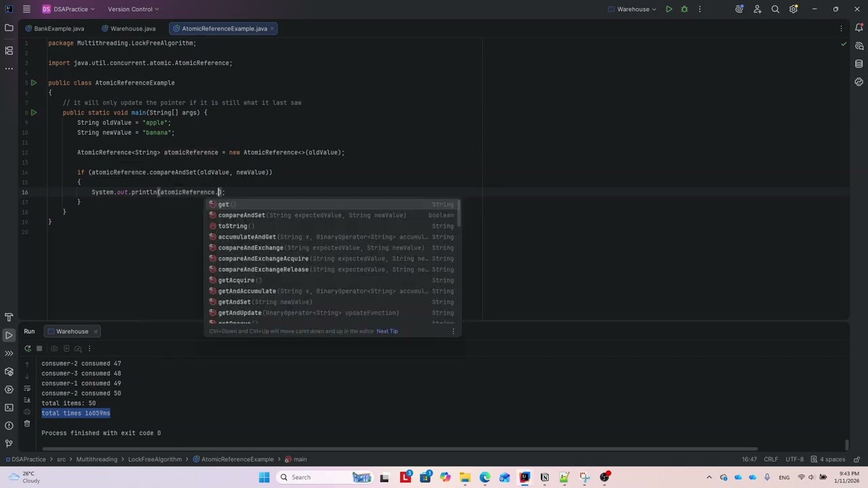The image size is (868, 488).
Task: Change file encoding UTF-8
Action: point(795,460)
